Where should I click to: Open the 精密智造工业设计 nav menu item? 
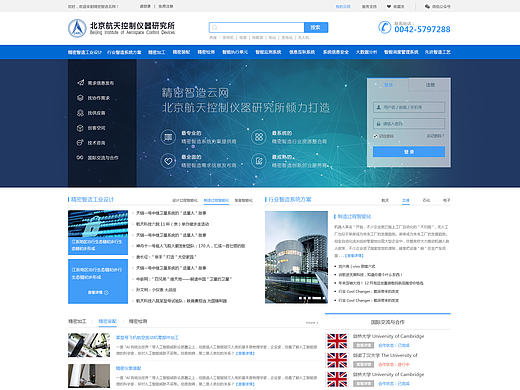(85, 52)
